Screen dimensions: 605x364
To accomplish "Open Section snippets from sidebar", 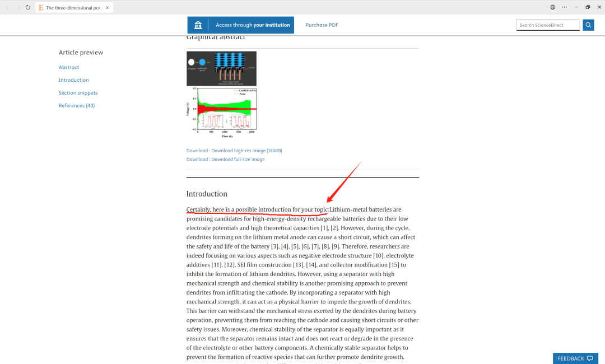I will tap(78, 93).
